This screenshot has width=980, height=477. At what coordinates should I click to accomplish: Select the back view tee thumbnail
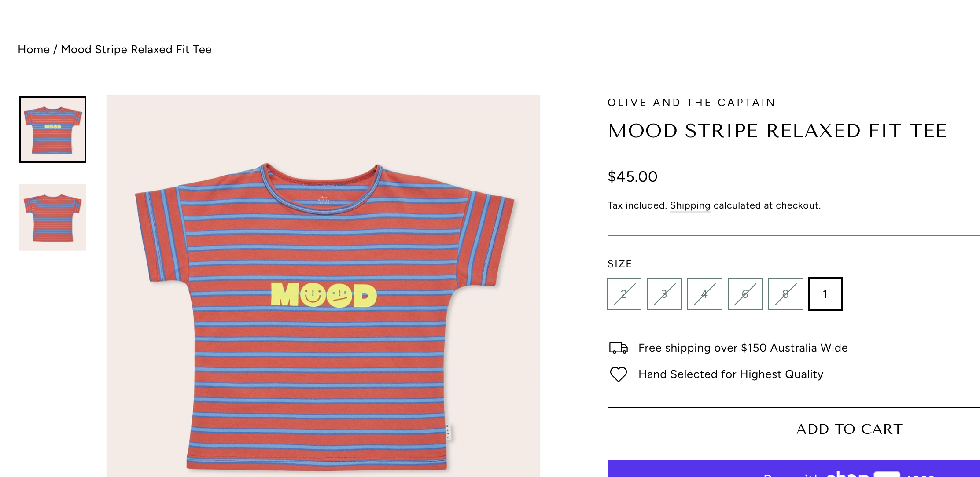(53, 217)
